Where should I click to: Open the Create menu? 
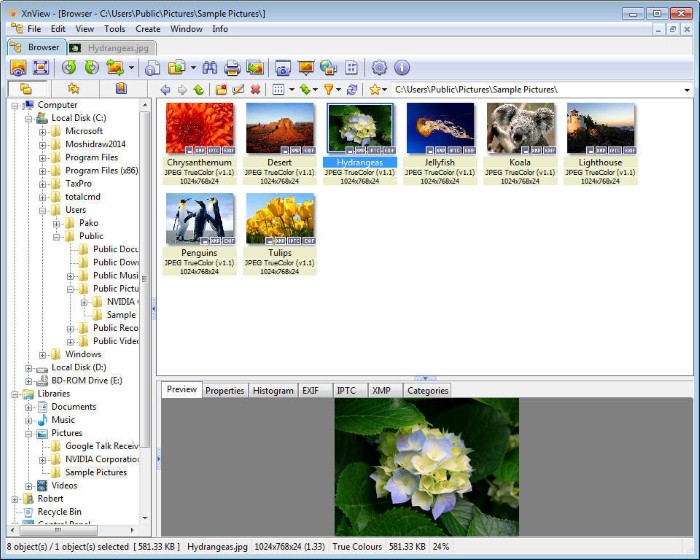tap(148, 29)
